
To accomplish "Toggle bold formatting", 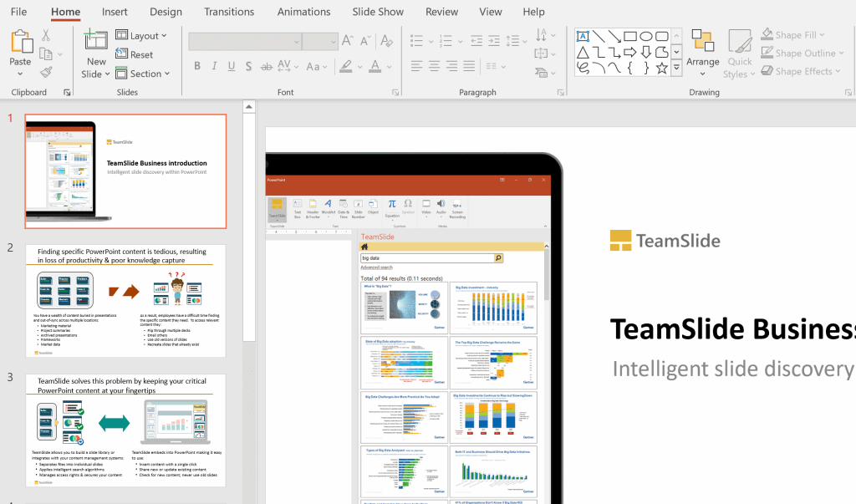I will tap(197, 65).
